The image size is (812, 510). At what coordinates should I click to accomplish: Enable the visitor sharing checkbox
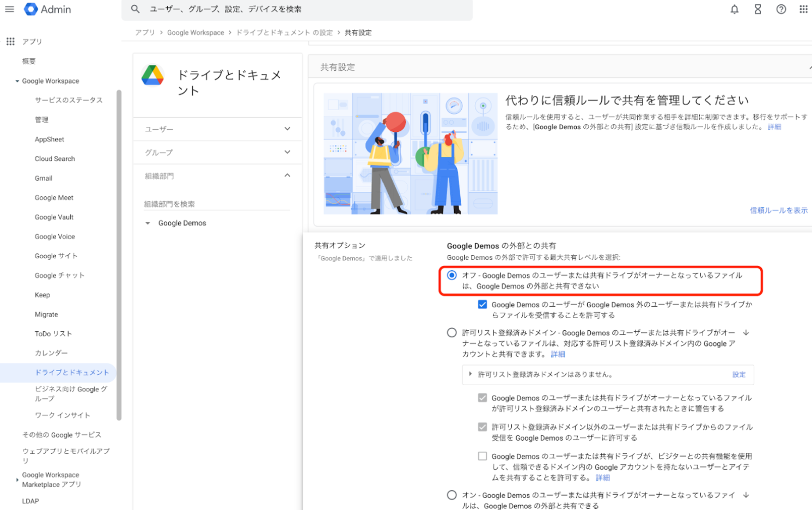tap(482, 456)
